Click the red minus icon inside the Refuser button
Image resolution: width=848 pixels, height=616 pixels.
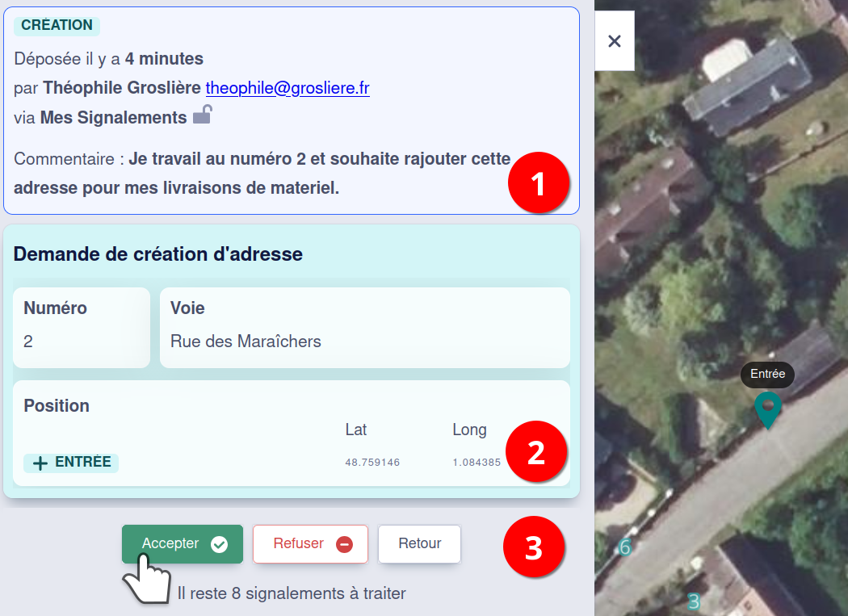pyautogui.click(x=344, y=545)
